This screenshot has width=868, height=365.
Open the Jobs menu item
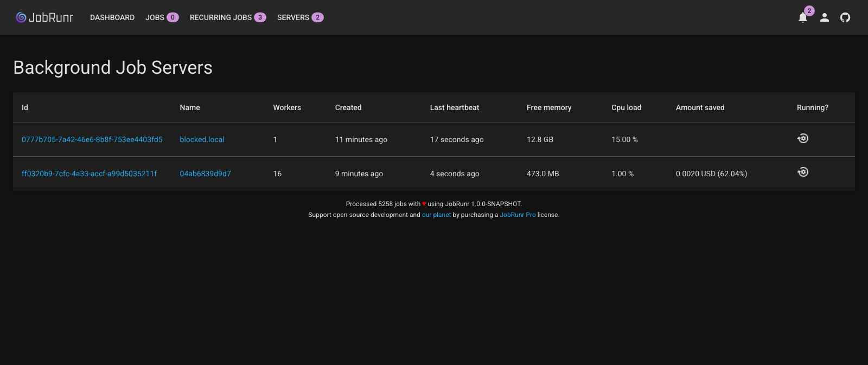coord(155,17)
